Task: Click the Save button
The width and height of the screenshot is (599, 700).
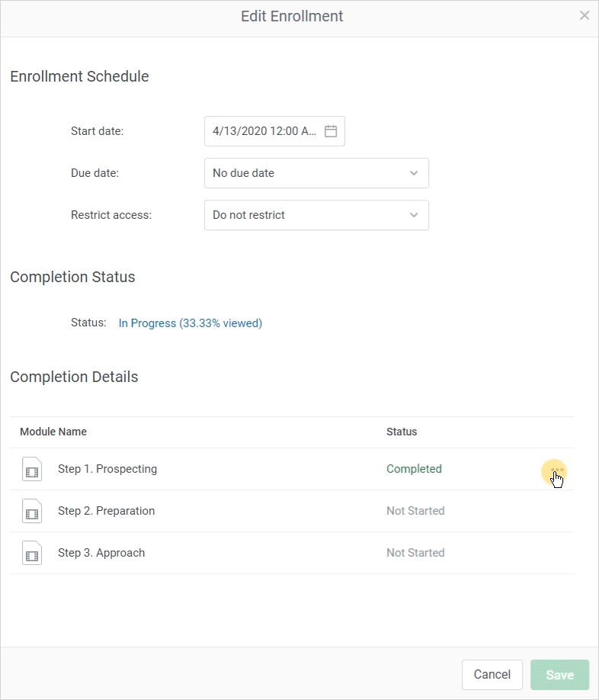Action: (x=559, y=675)
